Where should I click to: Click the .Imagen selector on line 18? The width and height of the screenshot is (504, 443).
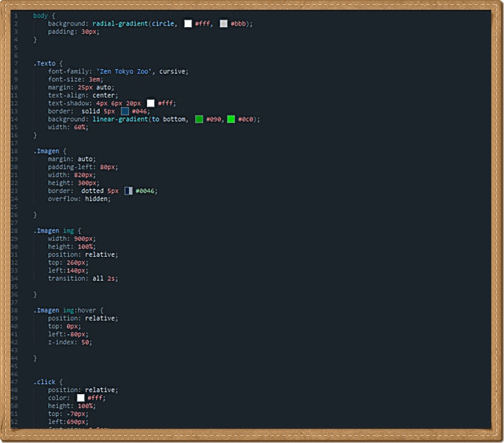tap(47, 151)
